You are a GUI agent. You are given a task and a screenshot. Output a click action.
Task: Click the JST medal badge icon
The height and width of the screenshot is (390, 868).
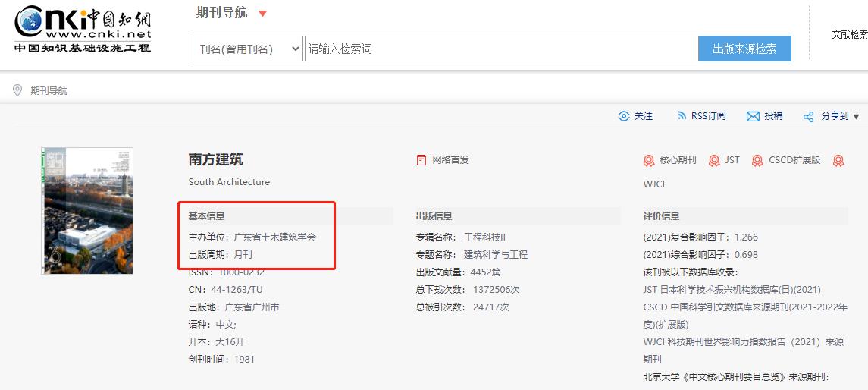pyautogui.click(x=714, y=160)
